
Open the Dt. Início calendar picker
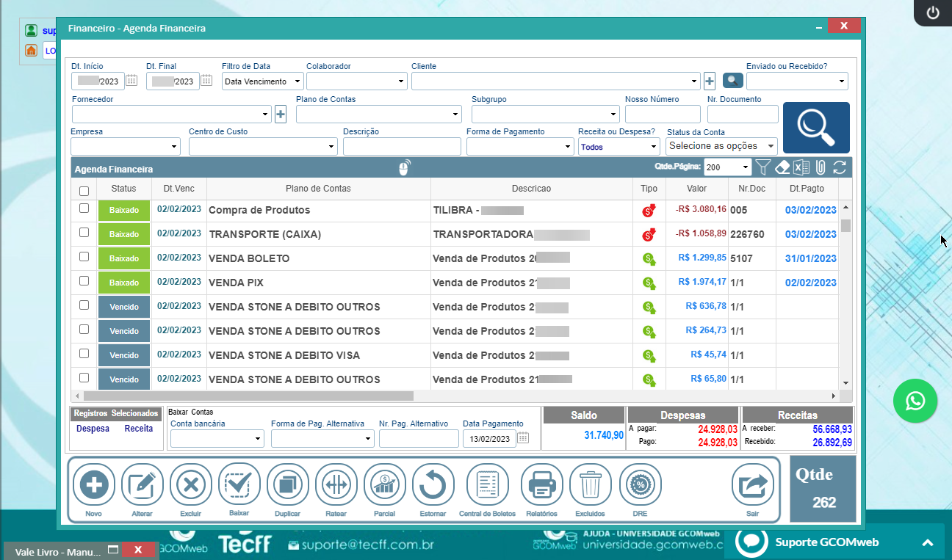[x=131, y=81]
